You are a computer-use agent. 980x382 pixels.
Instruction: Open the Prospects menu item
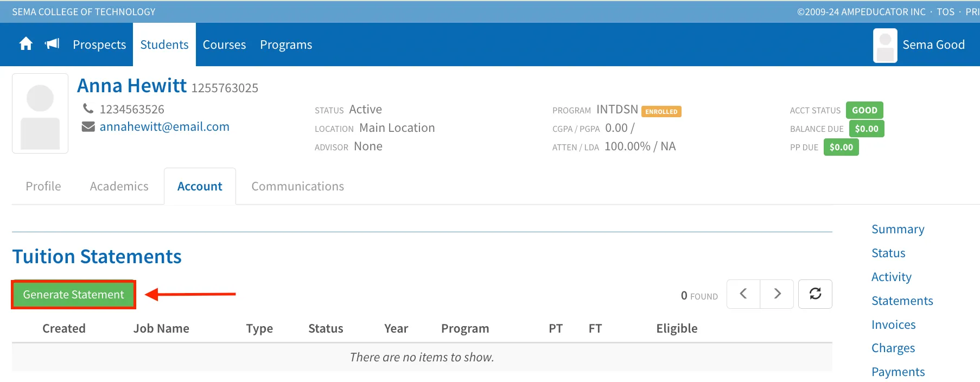click(99, 44)
